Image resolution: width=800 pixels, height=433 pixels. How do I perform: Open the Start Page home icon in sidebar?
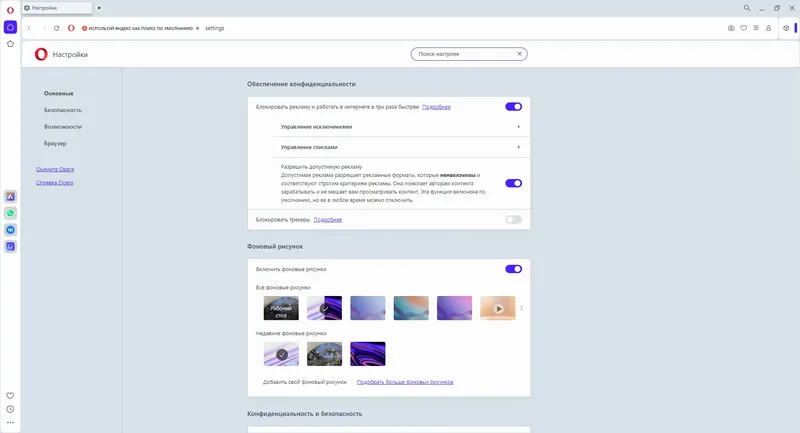pos(10,27)
